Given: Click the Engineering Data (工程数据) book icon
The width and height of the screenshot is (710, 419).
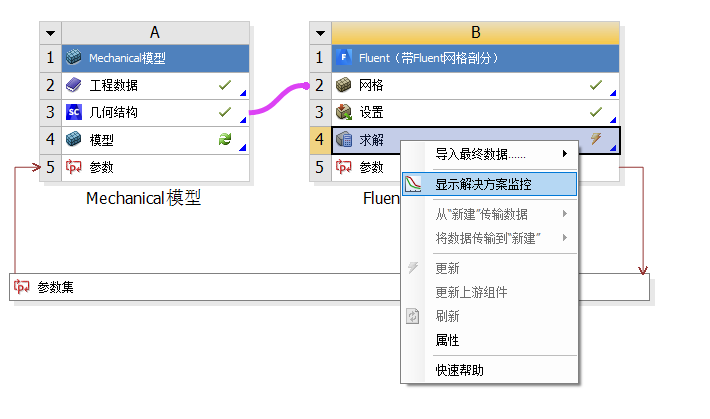Looking at the screenshot, I should click(73, 86).
